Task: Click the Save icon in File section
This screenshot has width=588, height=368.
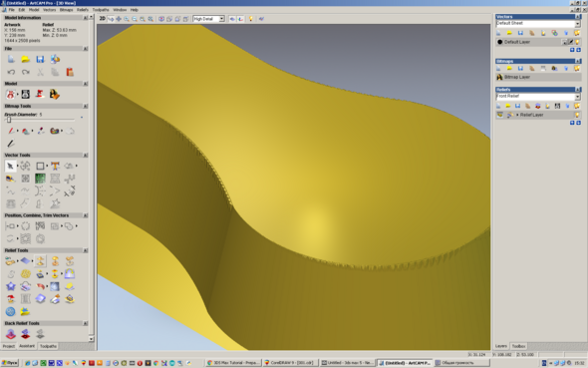Action: pos(40,59)
